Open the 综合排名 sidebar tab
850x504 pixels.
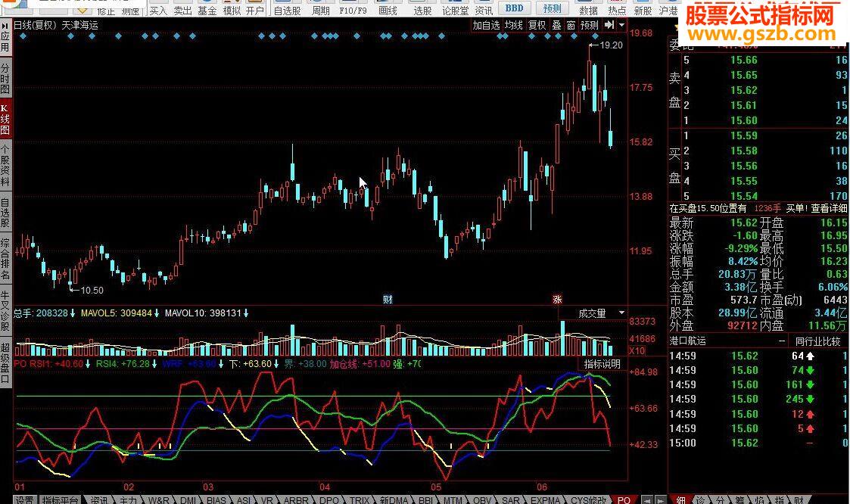tap(5, 259)
